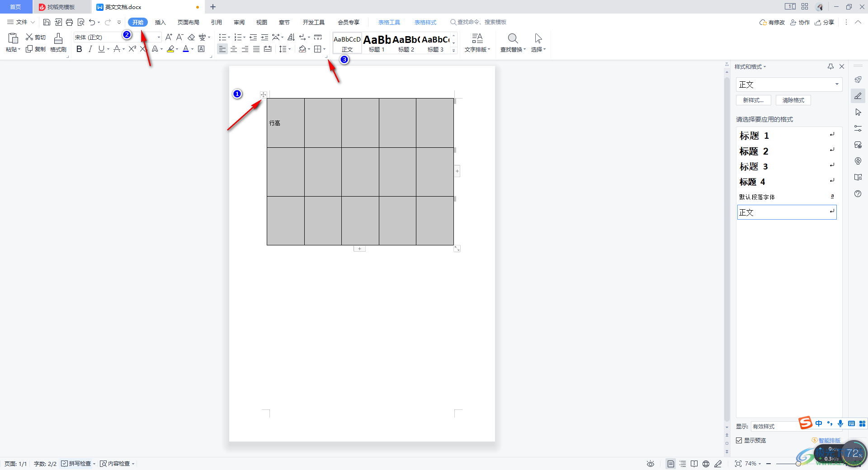Click the table move handle
Screen dimensions: 868x470
click(x=264, y=94)
